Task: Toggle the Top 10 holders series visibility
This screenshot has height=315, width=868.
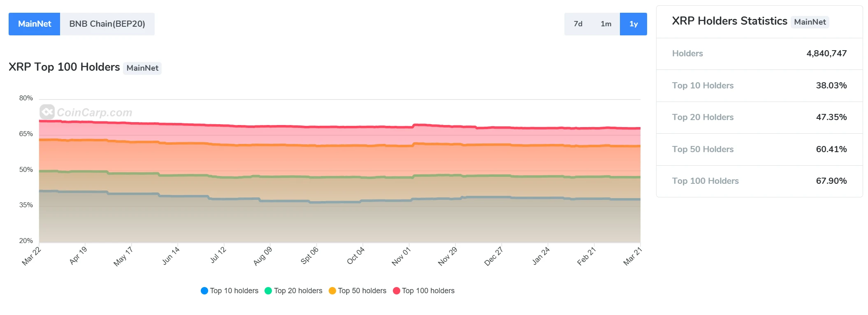Action: (x=229, y=291)
